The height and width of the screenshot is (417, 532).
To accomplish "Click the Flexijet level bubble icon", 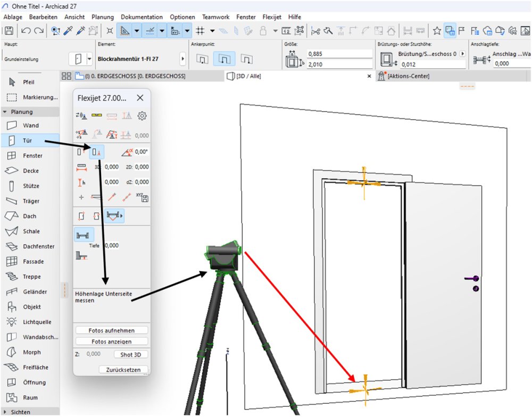I will (97, 115).
